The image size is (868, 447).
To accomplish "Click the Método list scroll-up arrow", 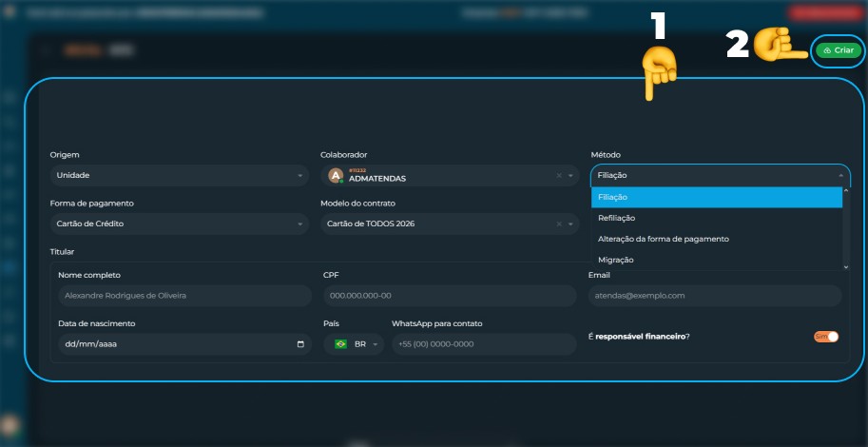I will click(846, 190).
